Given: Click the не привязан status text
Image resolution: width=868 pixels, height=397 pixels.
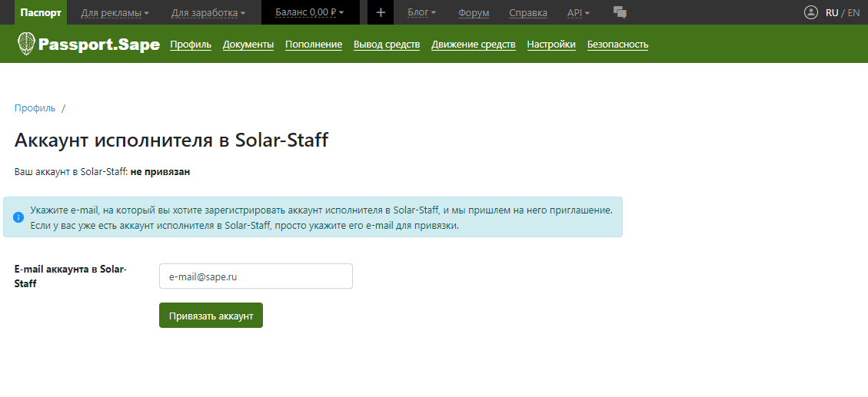Looking at the screenshot, I should point(161,172).
